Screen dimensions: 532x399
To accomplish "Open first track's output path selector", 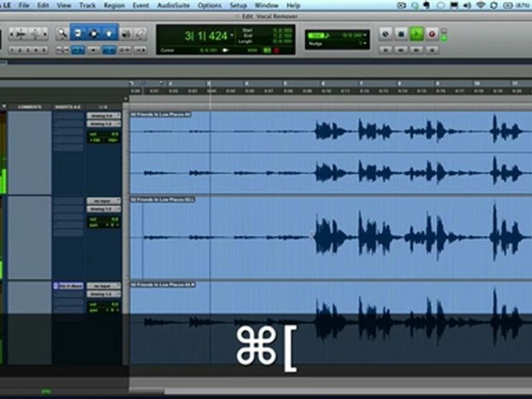I will coord(104,124).
